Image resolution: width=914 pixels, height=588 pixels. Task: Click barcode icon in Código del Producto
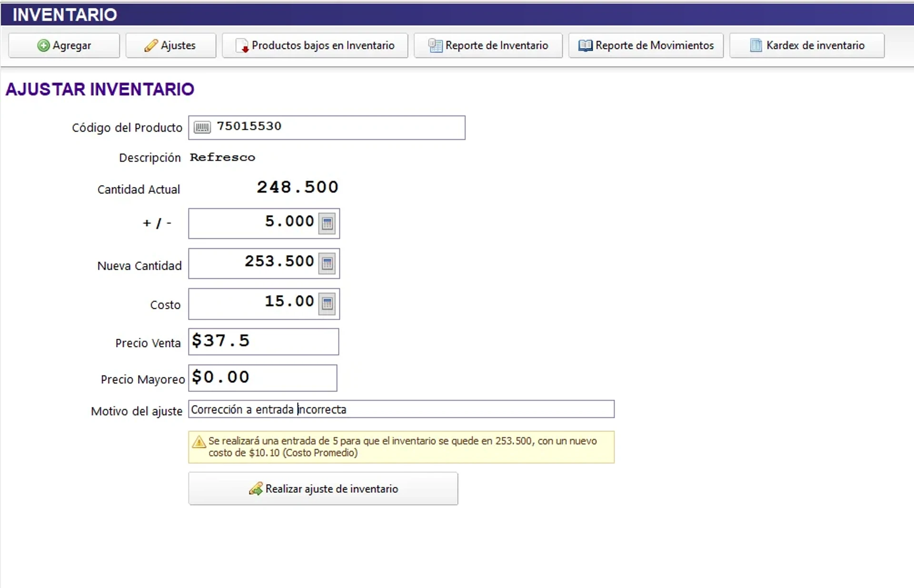202,127
